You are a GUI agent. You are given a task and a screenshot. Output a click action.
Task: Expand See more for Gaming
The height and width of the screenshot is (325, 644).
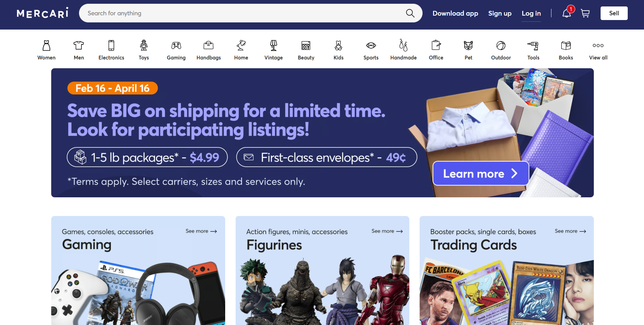tap(201, 231)
